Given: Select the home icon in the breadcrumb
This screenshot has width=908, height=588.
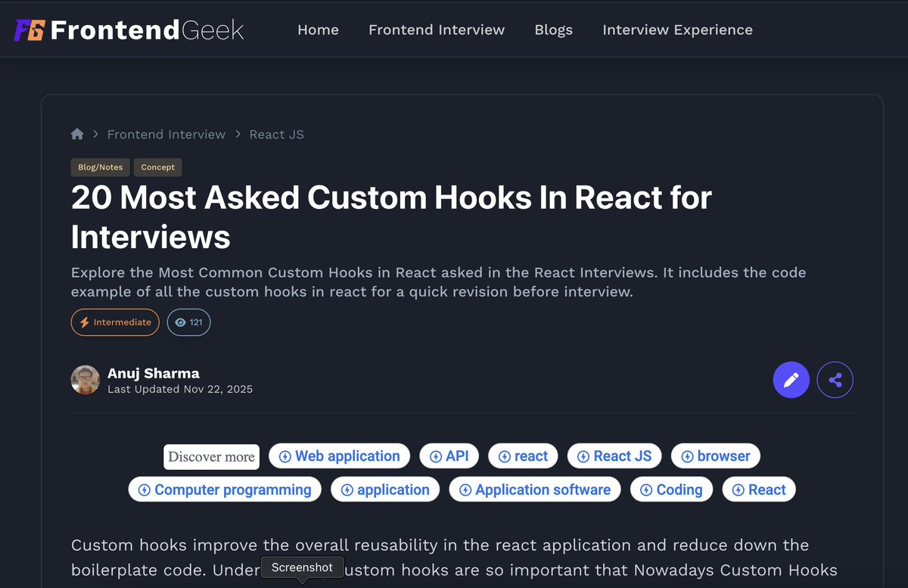Looking at the screenshot, I should coord(77,134).
